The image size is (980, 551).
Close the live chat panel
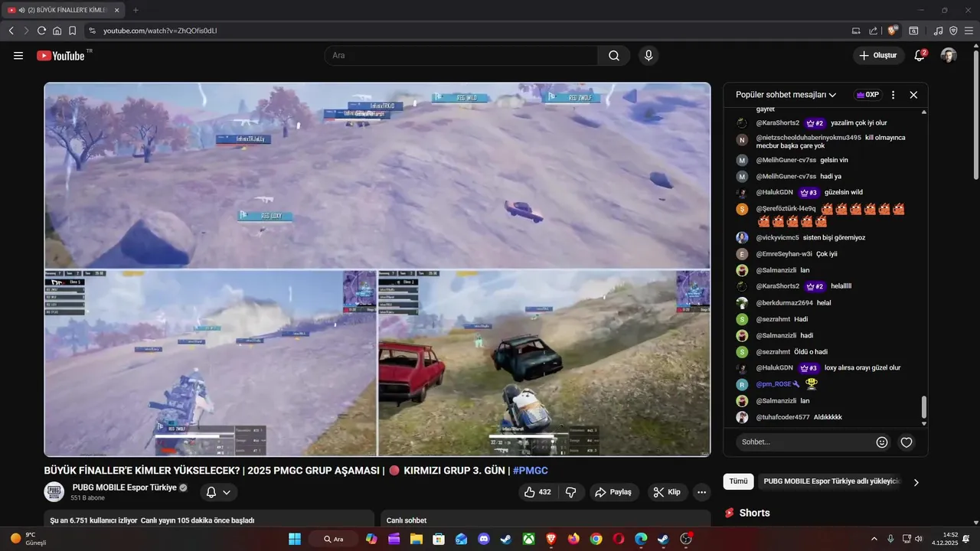(x=913, y=95)
